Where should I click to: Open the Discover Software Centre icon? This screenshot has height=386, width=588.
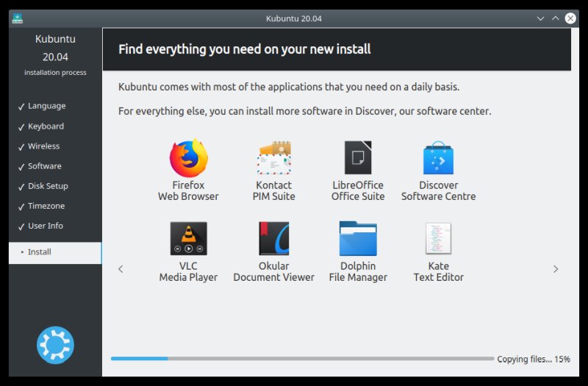click(438, 158)
